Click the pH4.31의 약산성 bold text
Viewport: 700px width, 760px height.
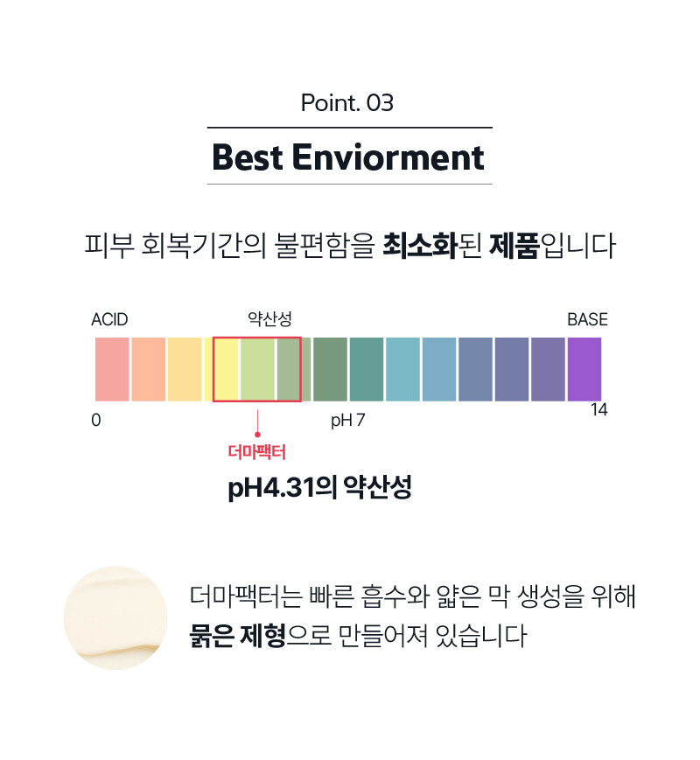pos(319,486)
